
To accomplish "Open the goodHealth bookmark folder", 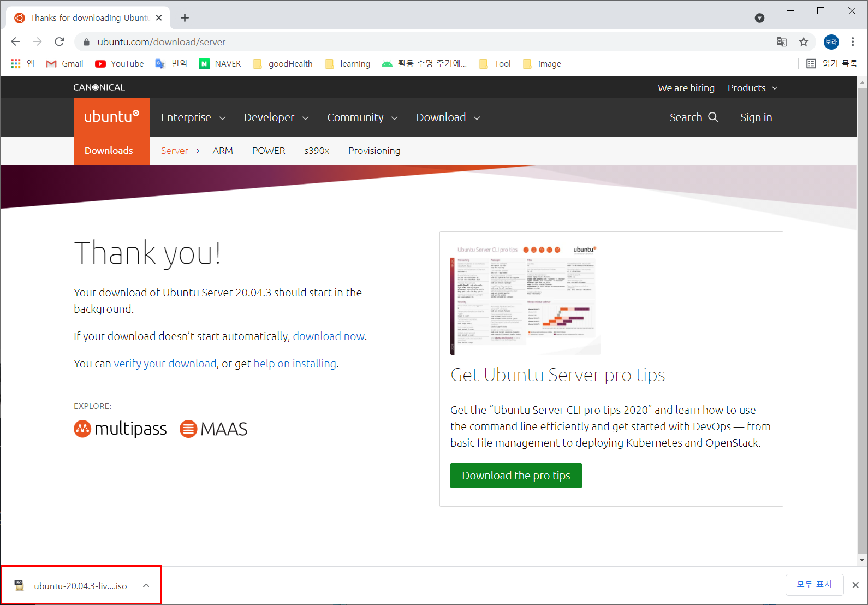I will point(283,64).
